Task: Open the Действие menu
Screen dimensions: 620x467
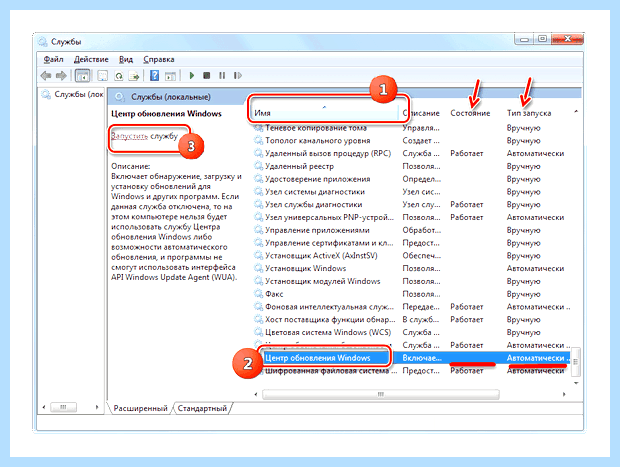Action: pyautogui.click(x=91, y=59)
